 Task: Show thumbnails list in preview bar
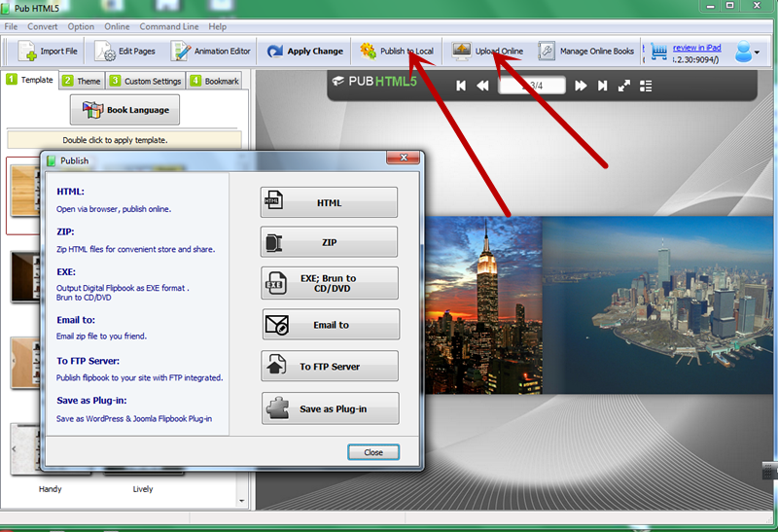click(646, 86)
